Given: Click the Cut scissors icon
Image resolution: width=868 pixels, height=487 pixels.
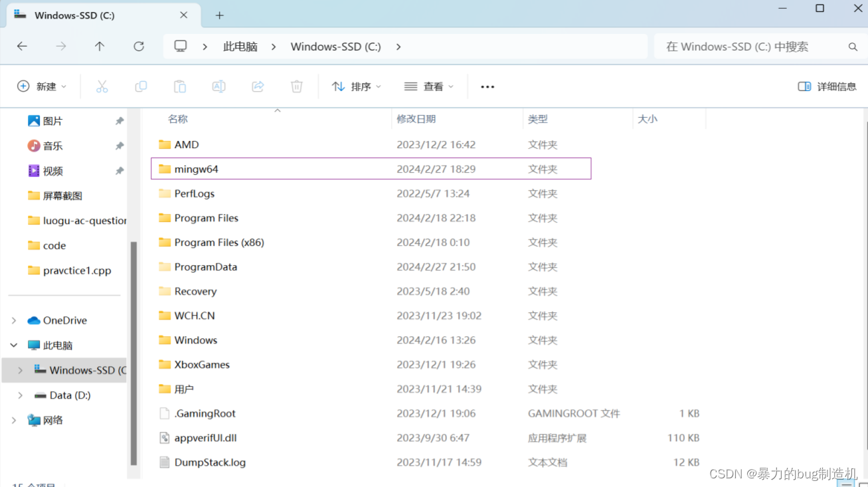Looking at the screenshot, I should (102, 86).
